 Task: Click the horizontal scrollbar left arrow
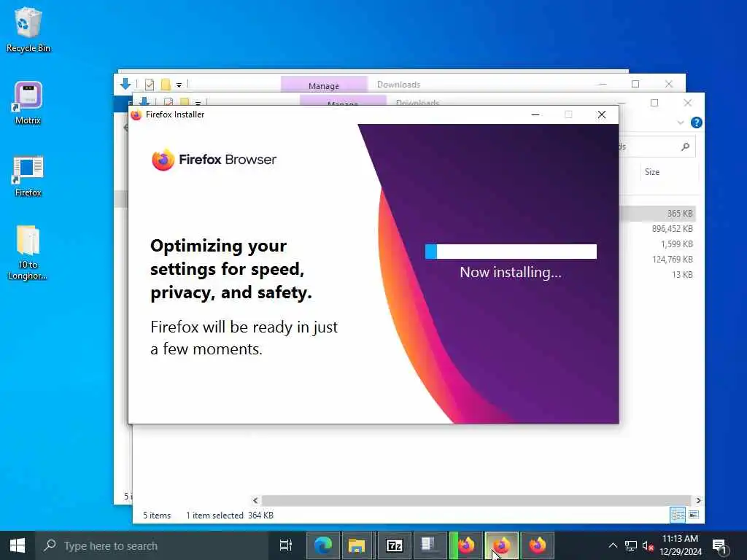point(256,500)
